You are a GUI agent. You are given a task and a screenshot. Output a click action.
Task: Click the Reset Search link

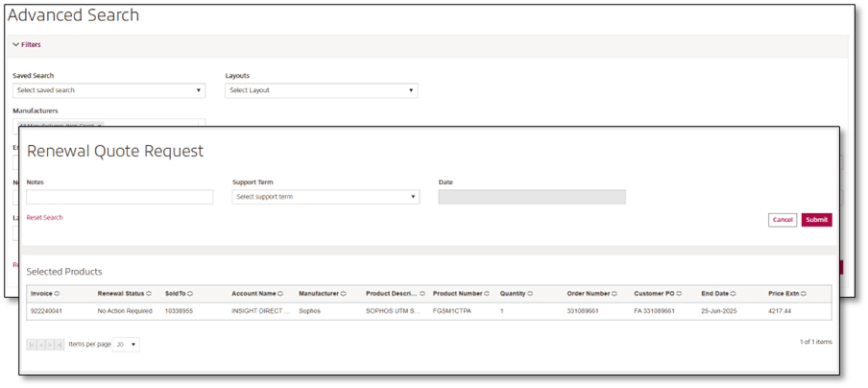[x=44, y=218]
